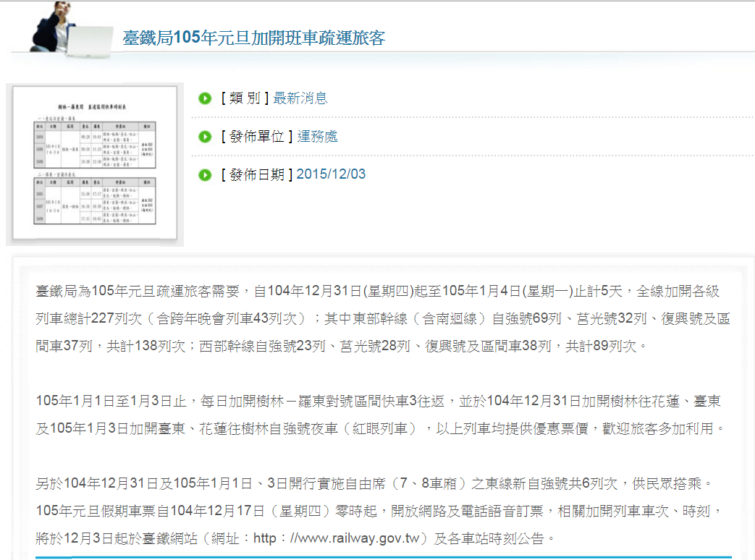Click the green arrow icon beside 類別
This screenshot has width=755, height=560.
click(205, 98)
